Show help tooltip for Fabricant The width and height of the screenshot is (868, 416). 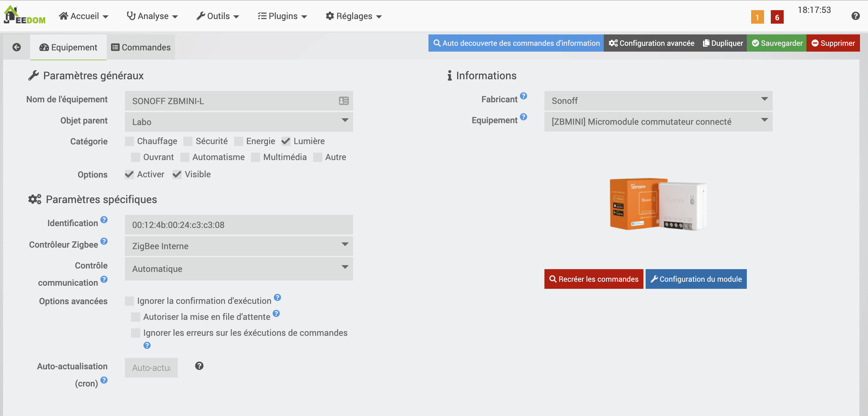[x=523, y=96]
